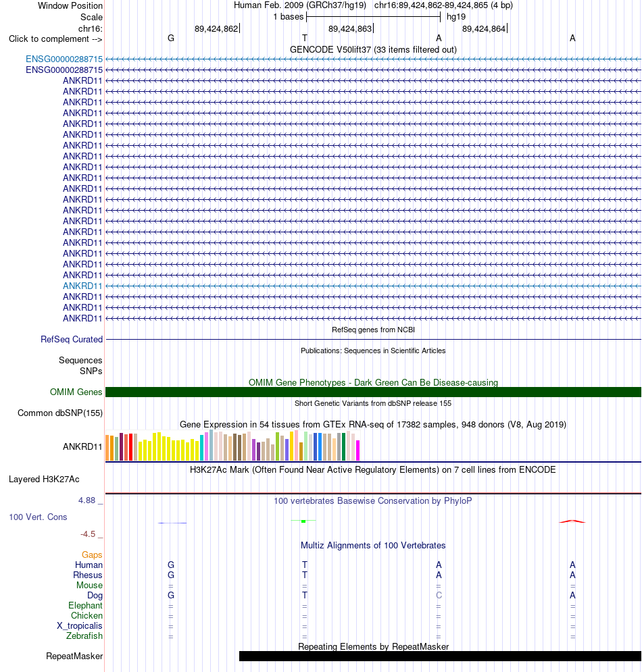Click the magenta last bar in GTEx chart

coord(357,450)
